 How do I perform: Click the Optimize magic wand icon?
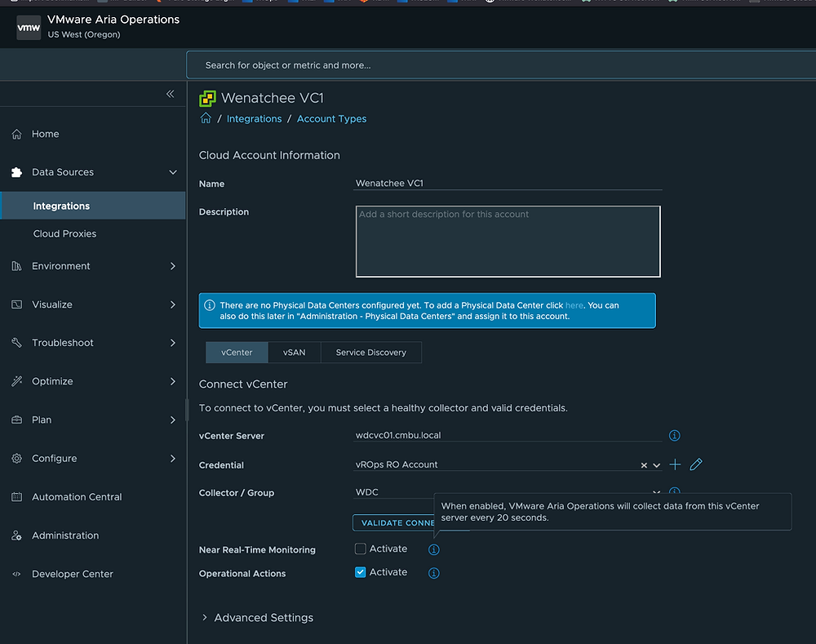[16, 381]
